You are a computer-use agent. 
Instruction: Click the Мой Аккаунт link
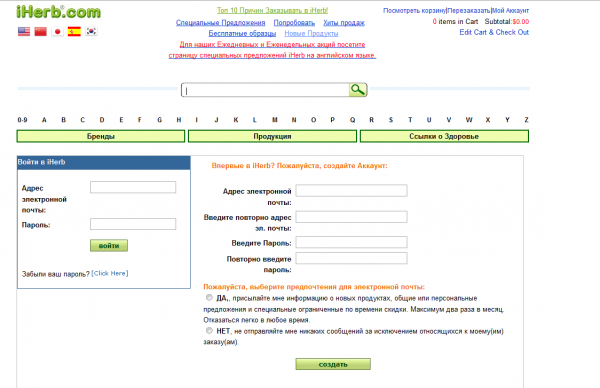coord(510,11)
